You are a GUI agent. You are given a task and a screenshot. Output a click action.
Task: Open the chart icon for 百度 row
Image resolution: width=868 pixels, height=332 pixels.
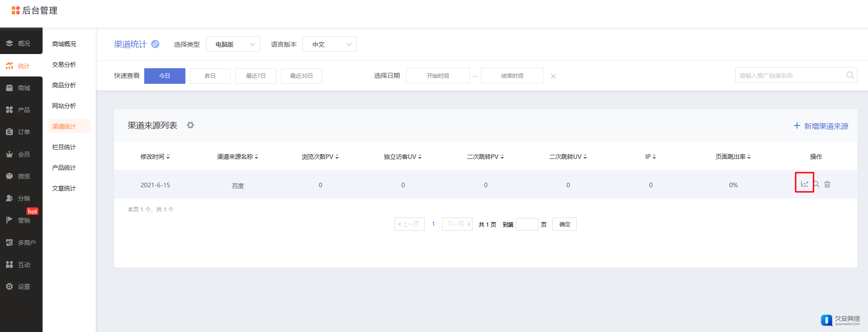[x=804, y=184]
